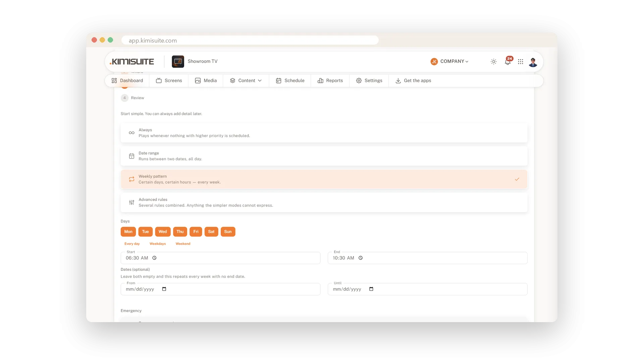Viewport: 644px width, 362px height.
Task: Click the Until date field
Action: pos(427,289)
